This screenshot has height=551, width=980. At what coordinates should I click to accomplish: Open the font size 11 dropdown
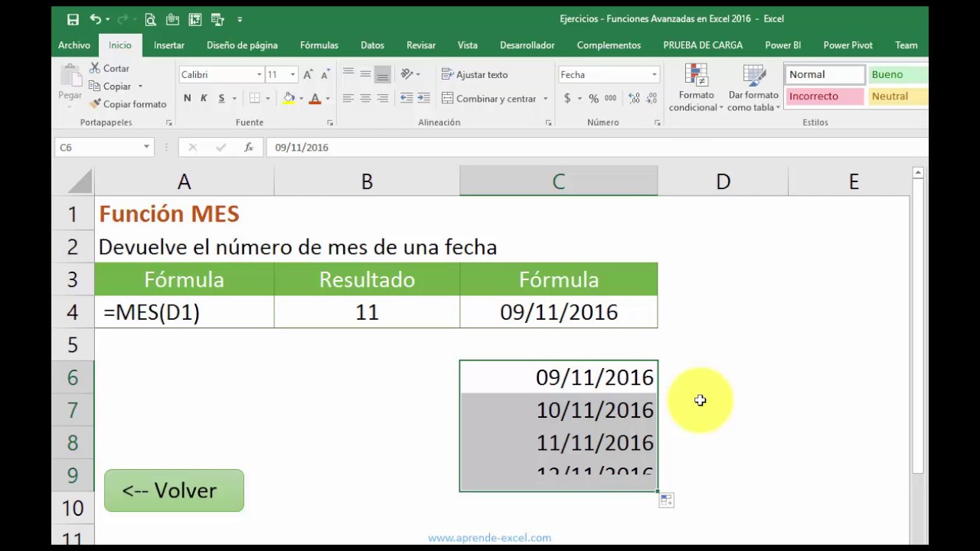tap(292, 74)
